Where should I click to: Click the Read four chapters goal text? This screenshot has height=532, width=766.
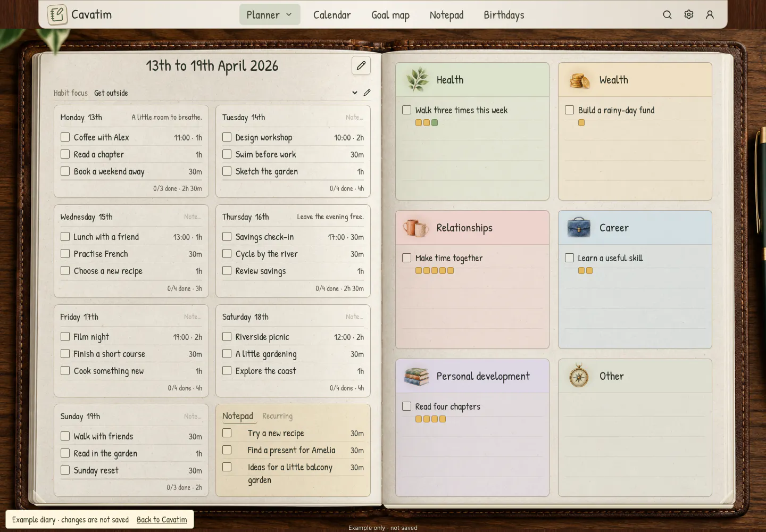click(447, 406)
